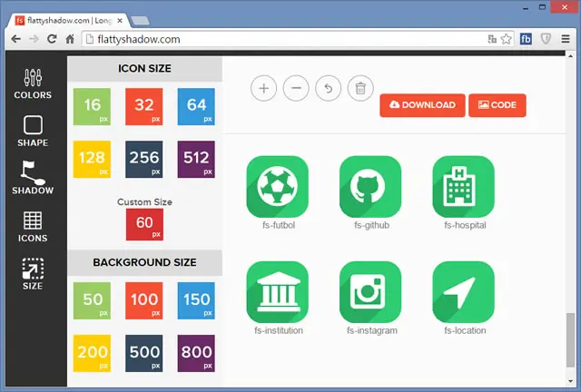Click the minus circle icon
581x392 pixels.
pos(296,88)
